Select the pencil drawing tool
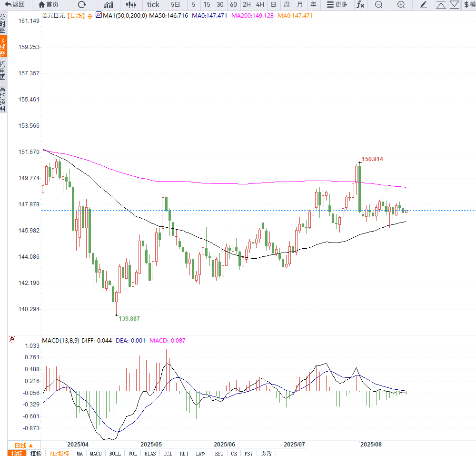Screen dimensions: 476x456 tap(424, 5)
